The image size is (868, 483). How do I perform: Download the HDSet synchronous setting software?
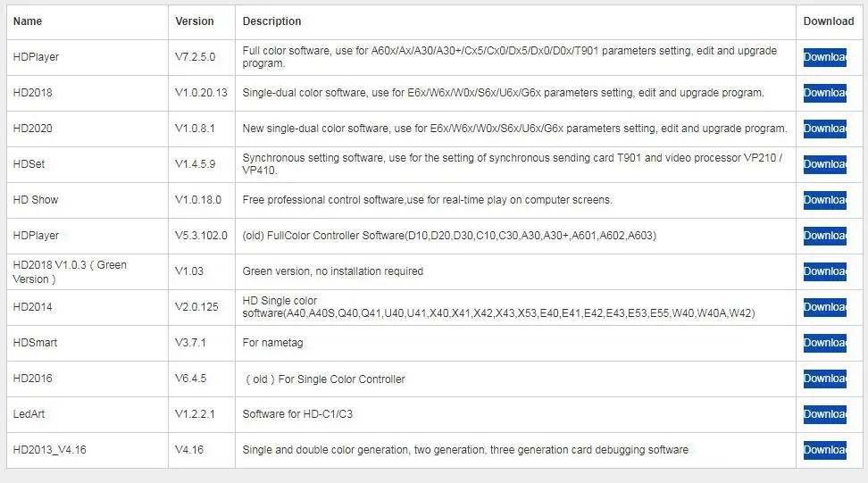tap(824, 164)
